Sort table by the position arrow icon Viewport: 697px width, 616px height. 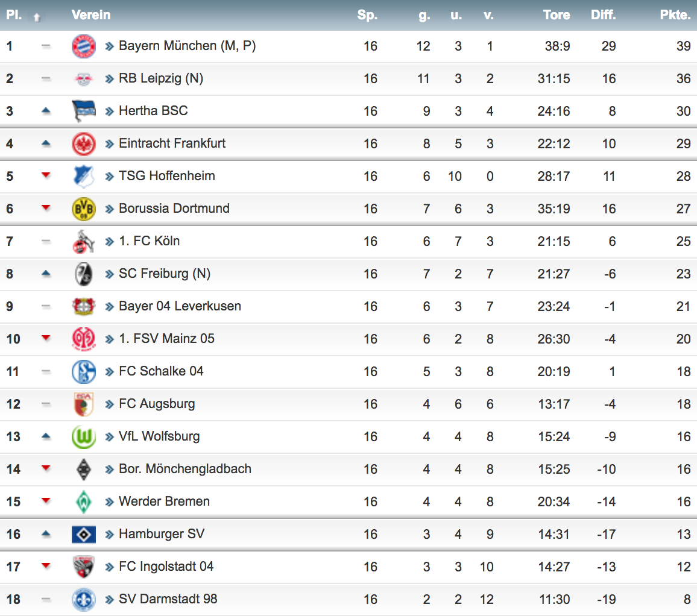click(x=37, y=17)
